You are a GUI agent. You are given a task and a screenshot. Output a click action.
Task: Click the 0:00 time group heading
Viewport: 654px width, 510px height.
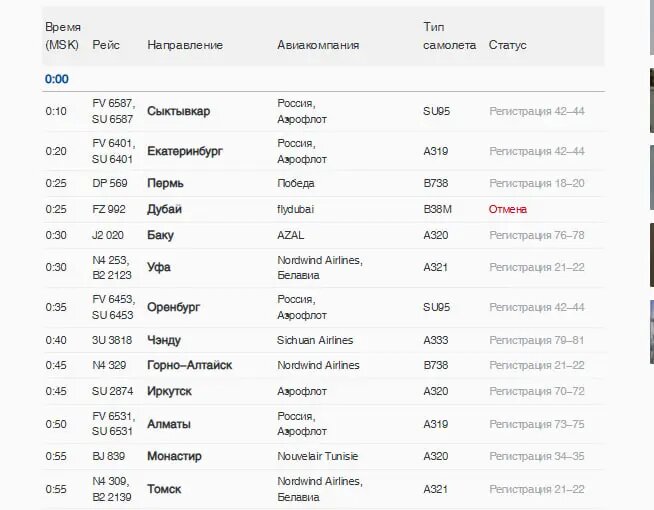point(57,79)
